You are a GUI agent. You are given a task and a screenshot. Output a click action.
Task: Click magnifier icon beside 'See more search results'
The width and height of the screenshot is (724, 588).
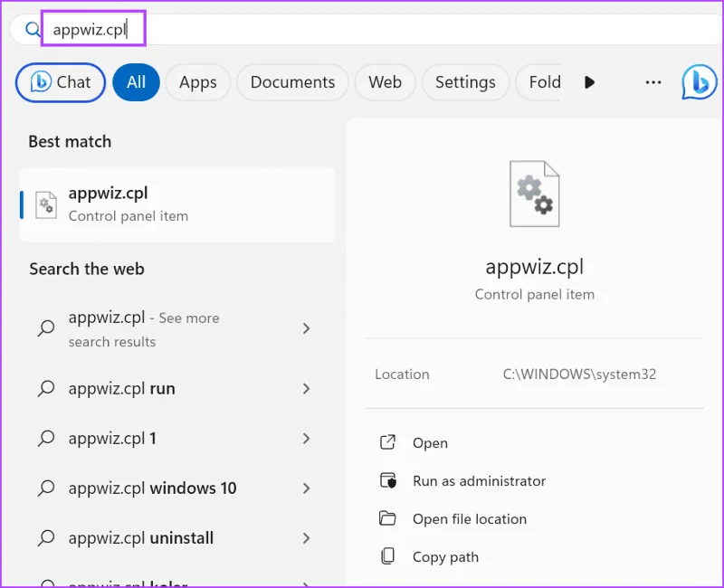tap(46, 328)
